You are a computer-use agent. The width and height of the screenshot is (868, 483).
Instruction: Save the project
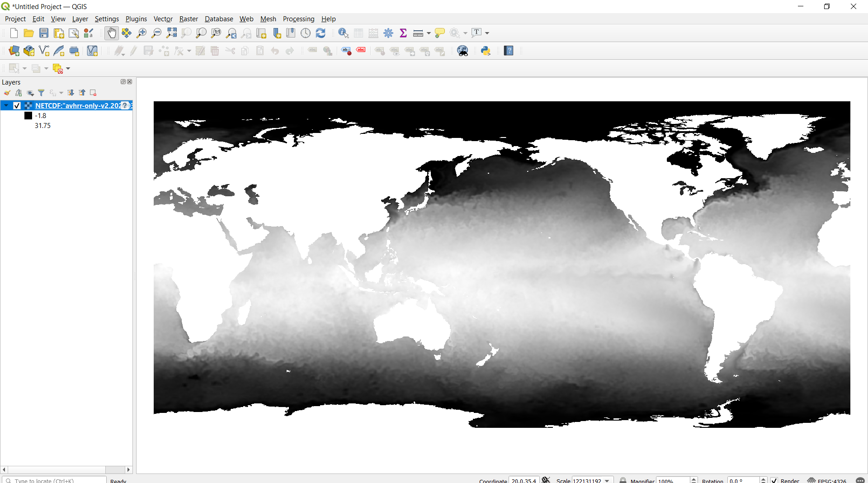[x=43, y=33]
